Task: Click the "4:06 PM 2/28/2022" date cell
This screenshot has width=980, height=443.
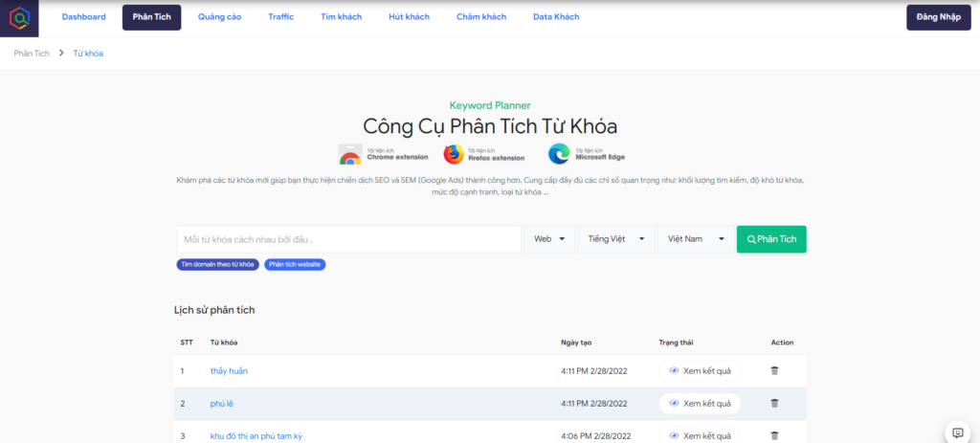Action: coord(594,435)
